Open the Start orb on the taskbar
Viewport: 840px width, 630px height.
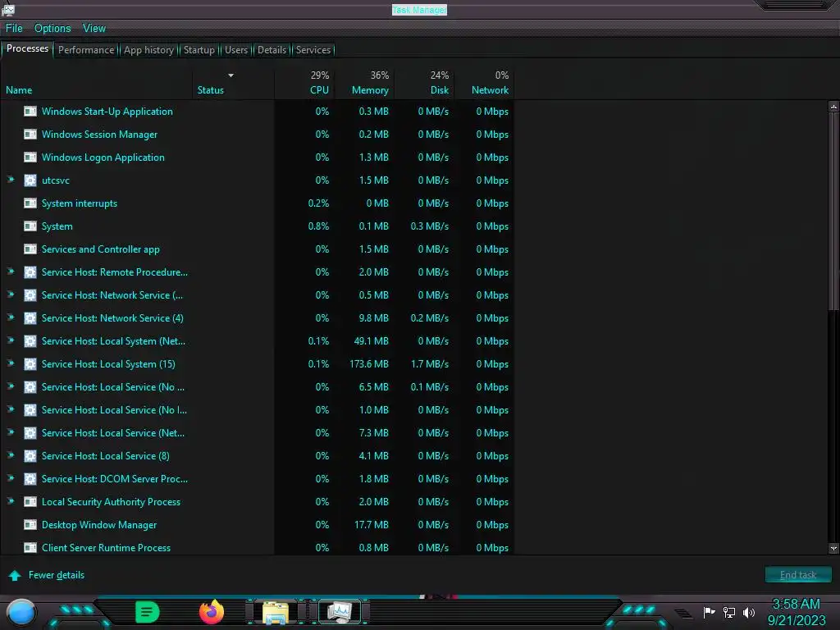point(21,613)
